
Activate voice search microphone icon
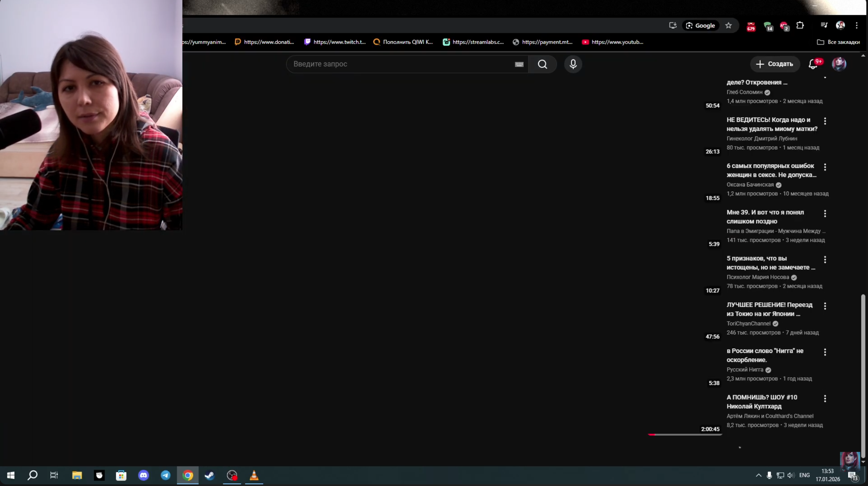[573, 64]
